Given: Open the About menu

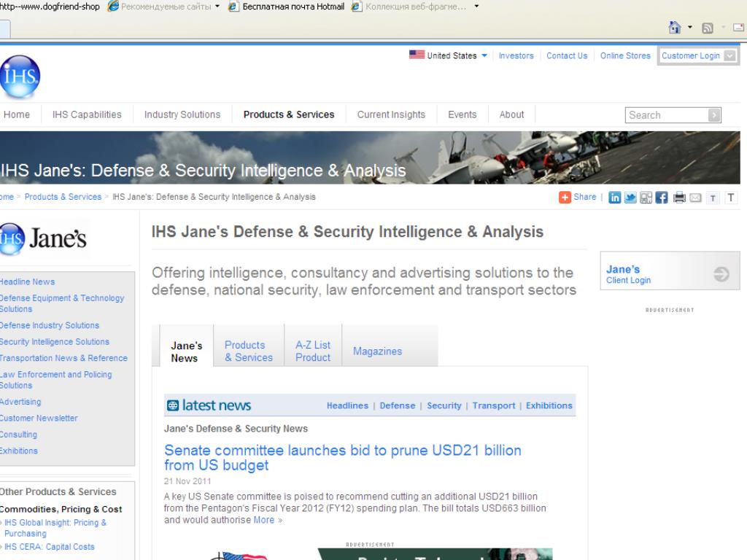Looking at the screenshot, I should (511, 114).
